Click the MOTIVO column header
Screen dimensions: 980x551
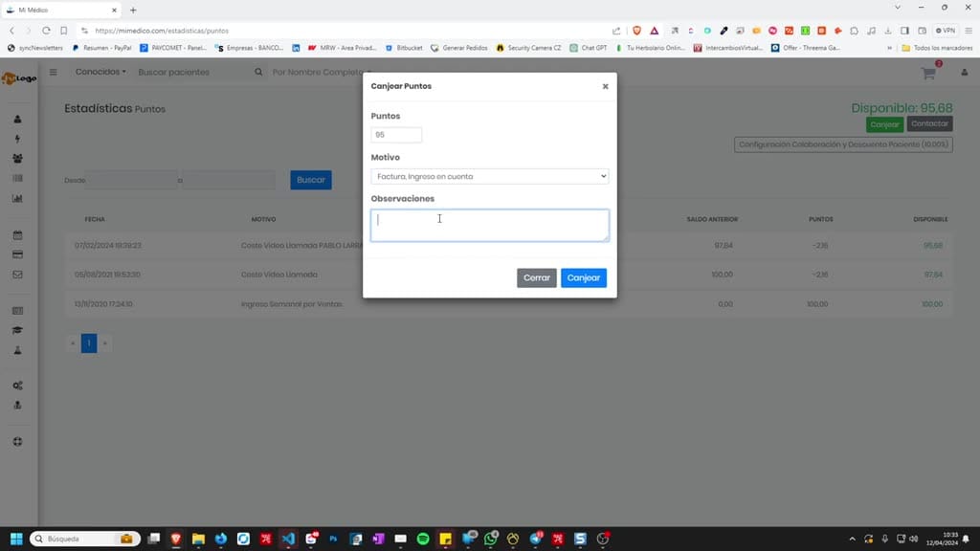(x=263, y=219)
